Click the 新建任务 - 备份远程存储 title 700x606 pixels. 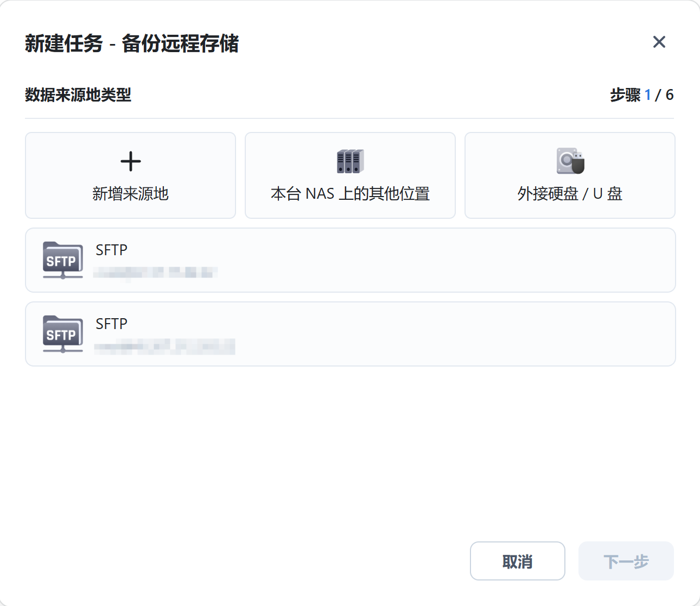[x=132, y=43]
